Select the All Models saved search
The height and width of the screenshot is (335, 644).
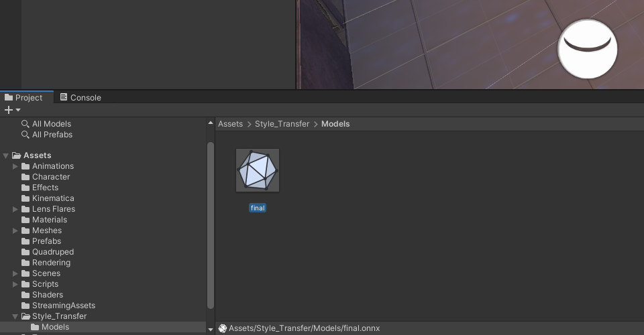click(52, 124)
